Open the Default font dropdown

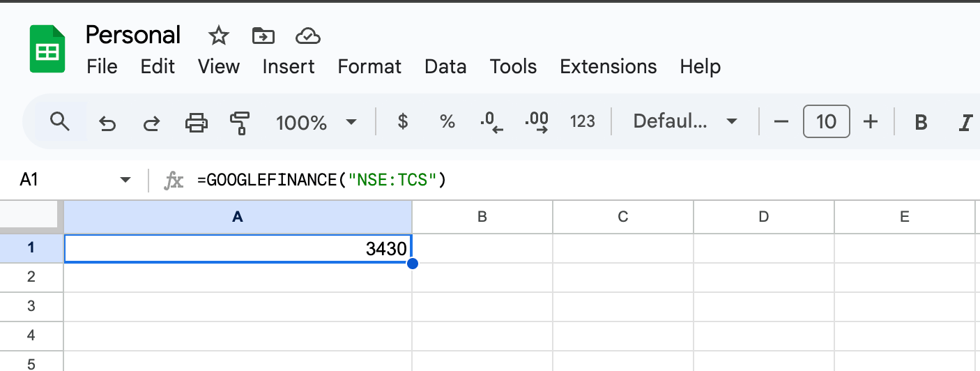684,122
